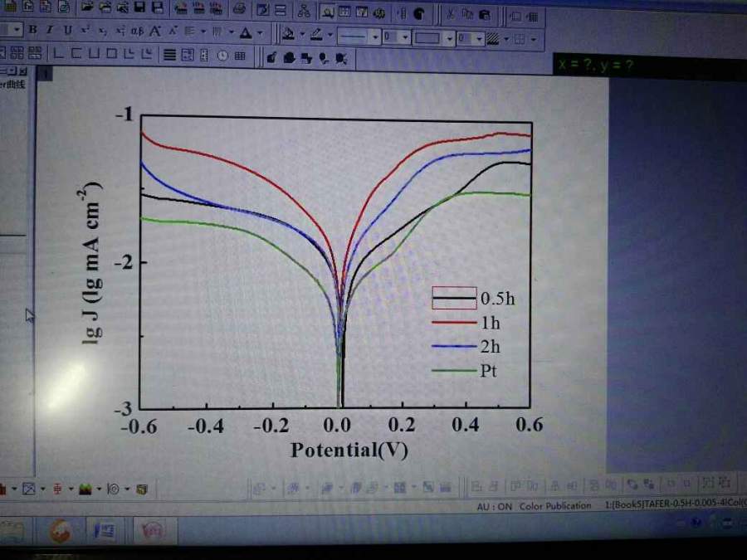Insert Greek symbols with αβ button
The height and width of the screenshot is (560, 747).
[137, 32]
